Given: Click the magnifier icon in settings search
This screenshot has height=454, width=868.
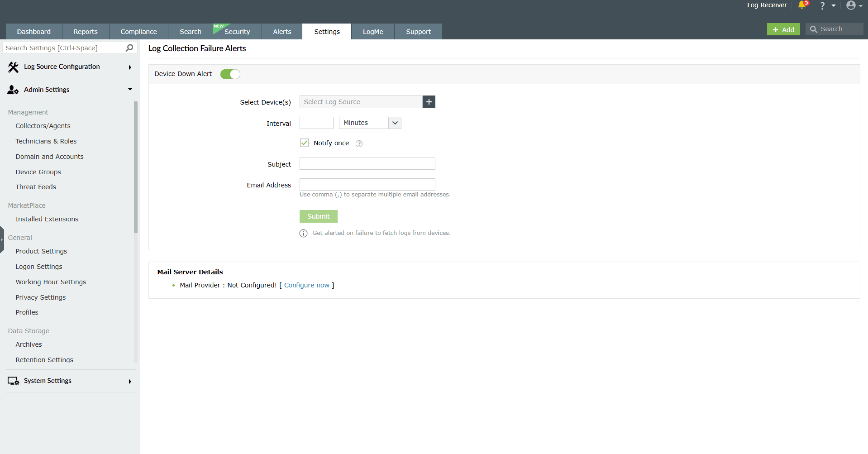Looking at the screenshot, I should coord(129,48).
